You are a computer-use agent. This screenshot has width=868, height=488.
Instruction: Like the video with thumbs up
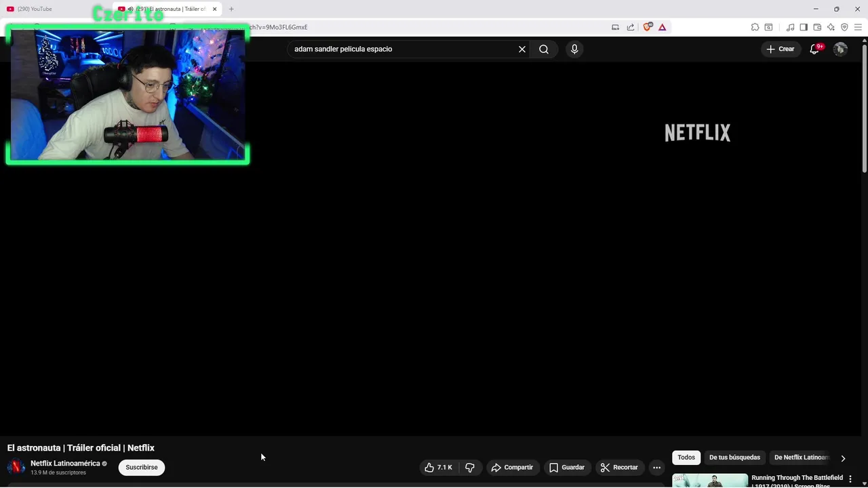coord(438,467)
